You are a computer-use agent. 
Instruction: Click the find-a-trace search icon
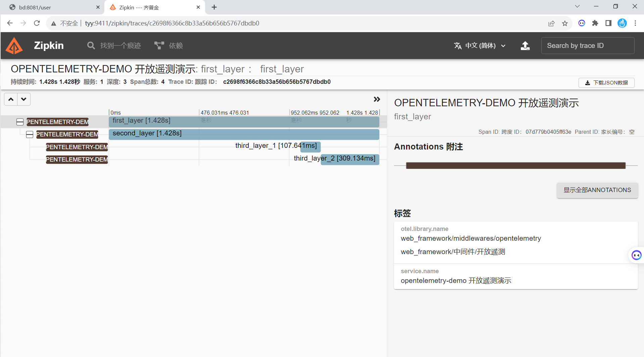(91, 46)
